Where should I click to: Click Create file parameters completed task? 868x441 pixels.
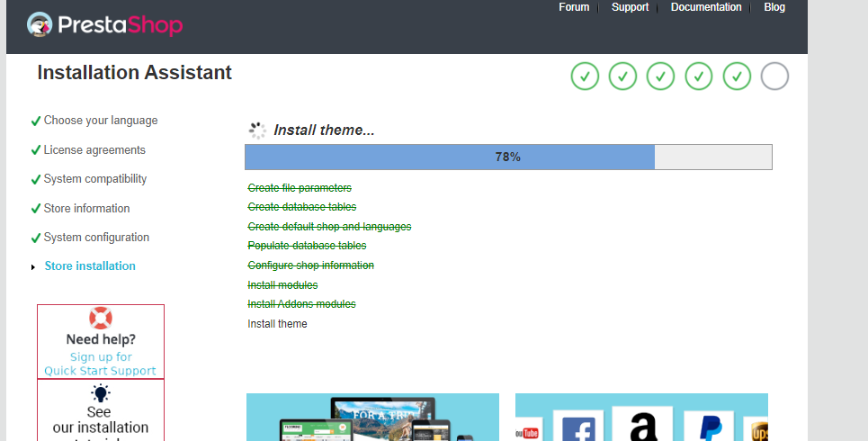tap(300, 188)
